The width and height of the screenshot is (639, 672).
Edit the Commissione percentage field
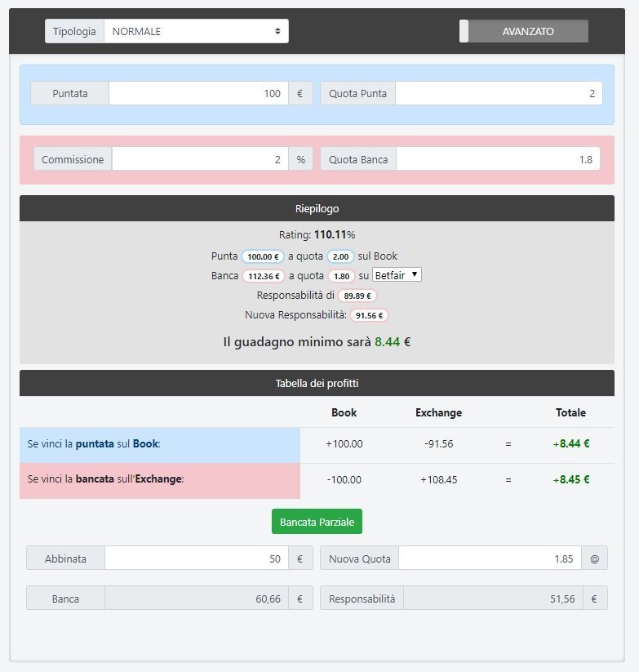coord(199,159)
